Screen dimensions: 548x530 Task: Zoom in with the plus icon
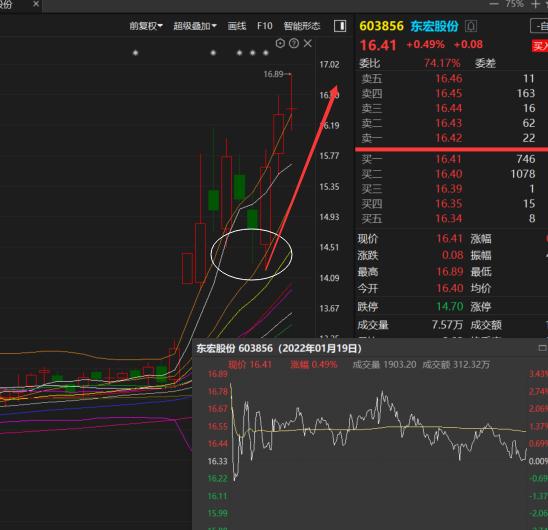535,4
